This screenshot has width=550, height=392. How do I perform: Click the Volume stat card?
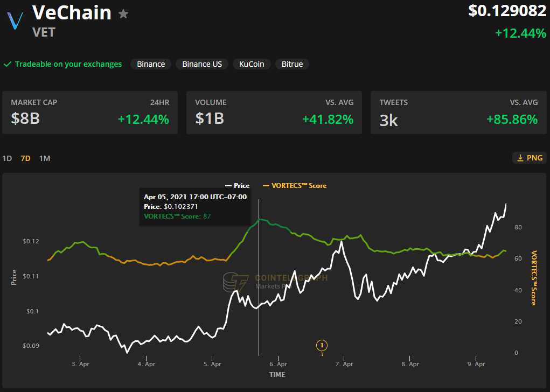click(274, 113)
